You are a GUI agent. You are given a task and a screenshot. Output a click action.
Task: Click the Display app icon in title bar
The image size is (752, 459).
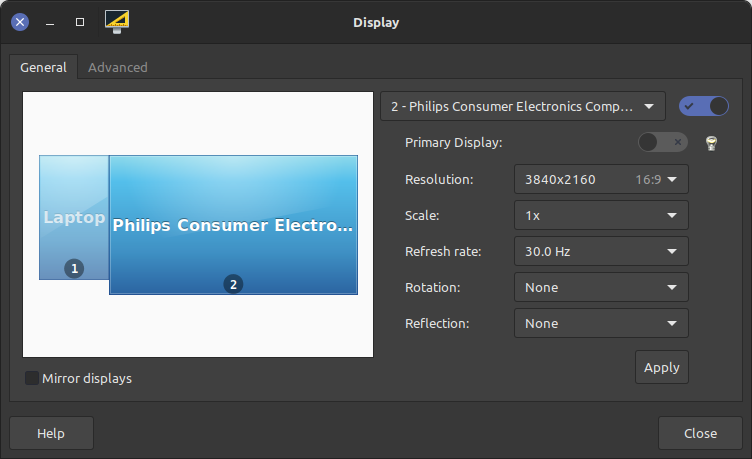point(117,22)
